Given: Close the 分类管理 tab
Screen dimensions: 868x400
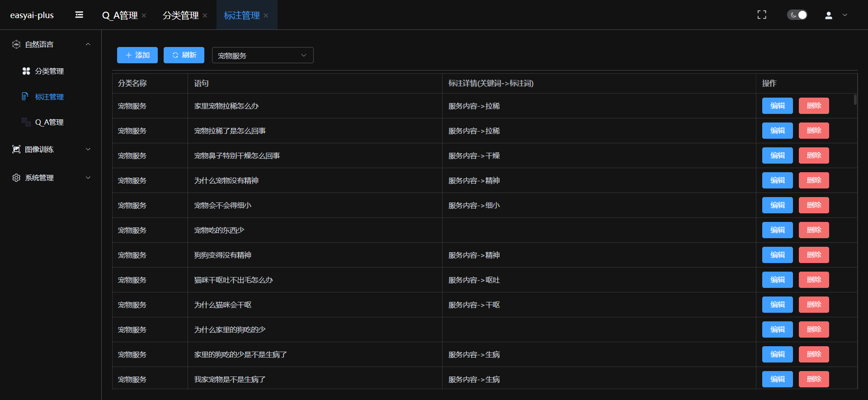Looking at the screenshot, I should [x=205, y=15].
